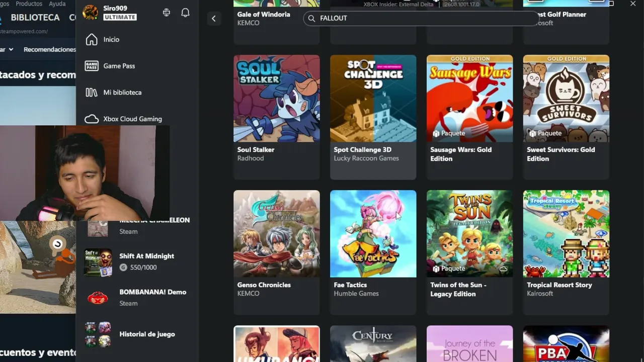Click the Sweet Survivors: Gold Edition title

tap(561, 154)
